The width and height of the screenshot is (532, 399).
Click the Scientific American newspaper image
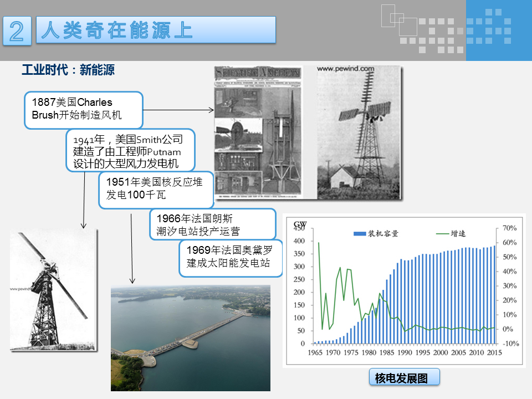(x=258, y=132)
